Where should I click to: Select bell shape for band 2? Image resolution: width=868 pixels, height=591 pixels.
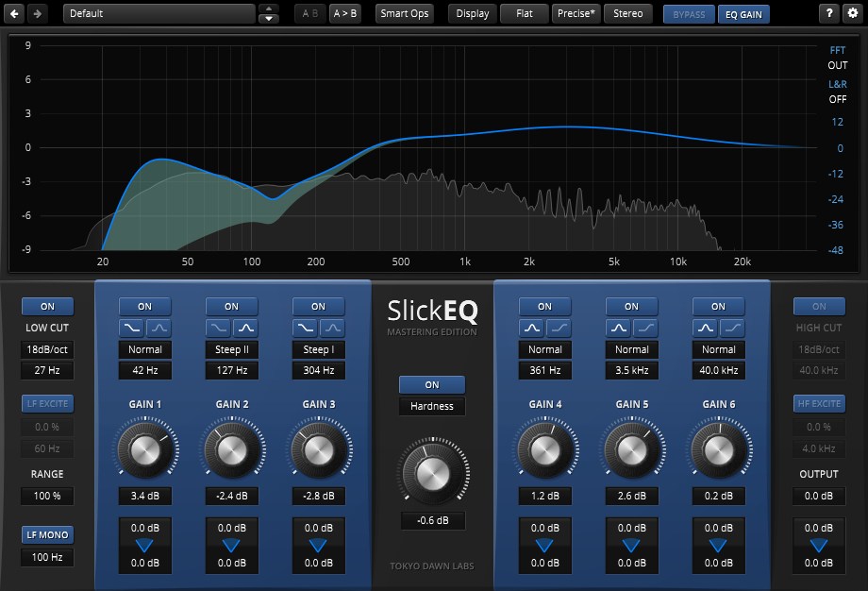pyautogui.click(x=245, y=328)
